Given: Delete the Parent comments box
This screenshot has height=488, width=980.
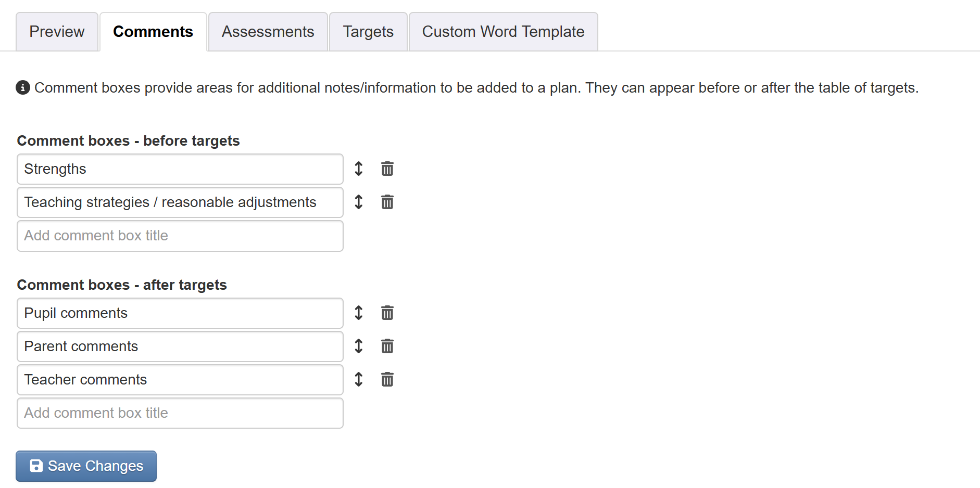Looking at the screenshot, I should (387, 346).
